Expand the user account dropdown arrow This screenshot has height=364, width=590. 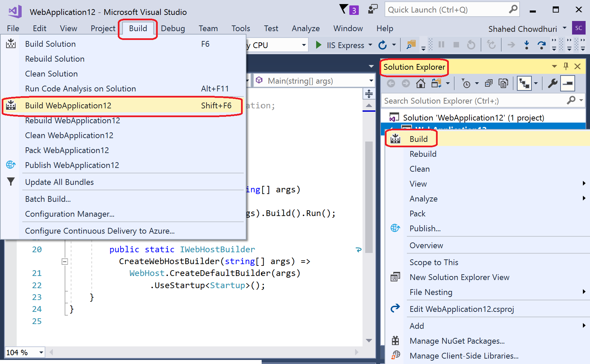[x=564, y=28]
